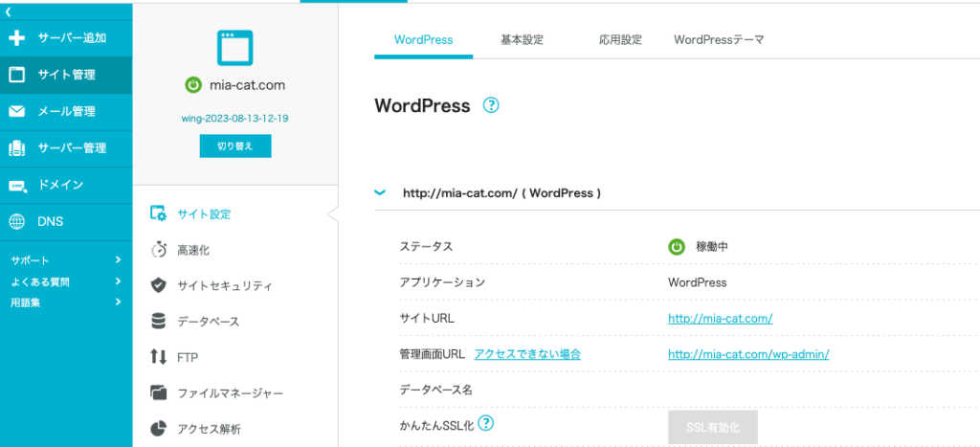This screenshot has height=447, width=980.
Task: Select ドメイン in the sidebar
Action: pos(66,185)
